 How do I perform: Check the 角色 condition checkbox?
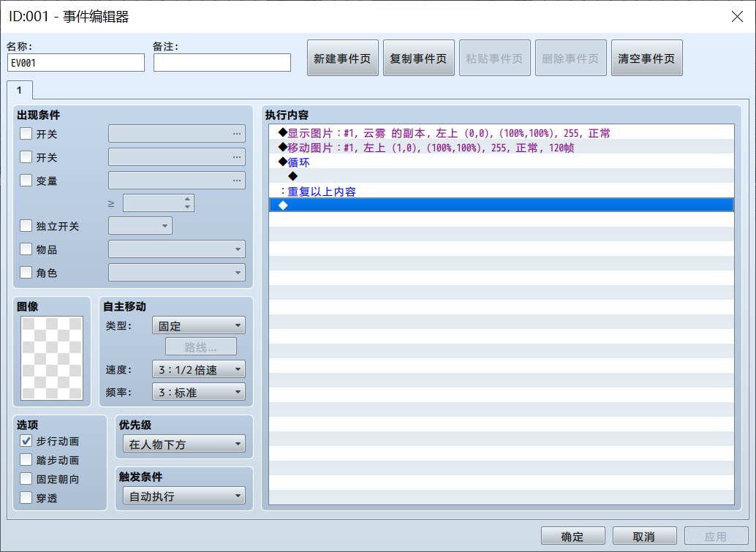(x=26, y=273)
